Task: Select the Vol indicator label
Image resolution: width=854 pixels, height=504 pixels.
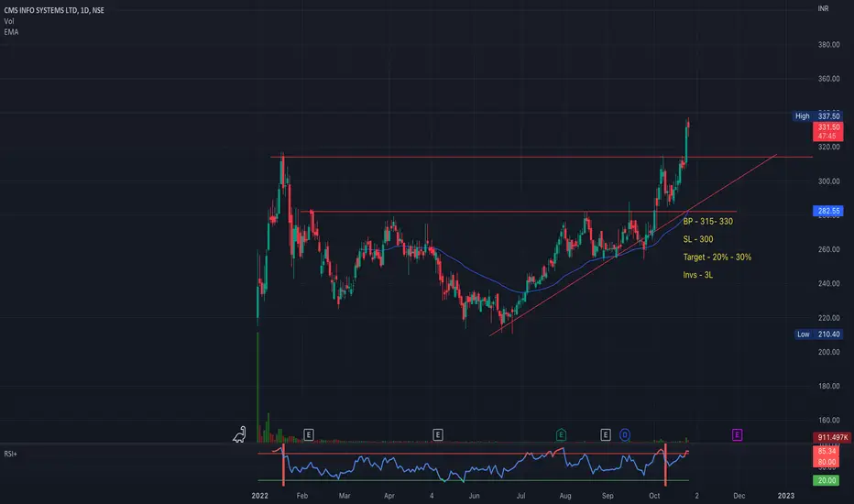Action: coord(9,21)
